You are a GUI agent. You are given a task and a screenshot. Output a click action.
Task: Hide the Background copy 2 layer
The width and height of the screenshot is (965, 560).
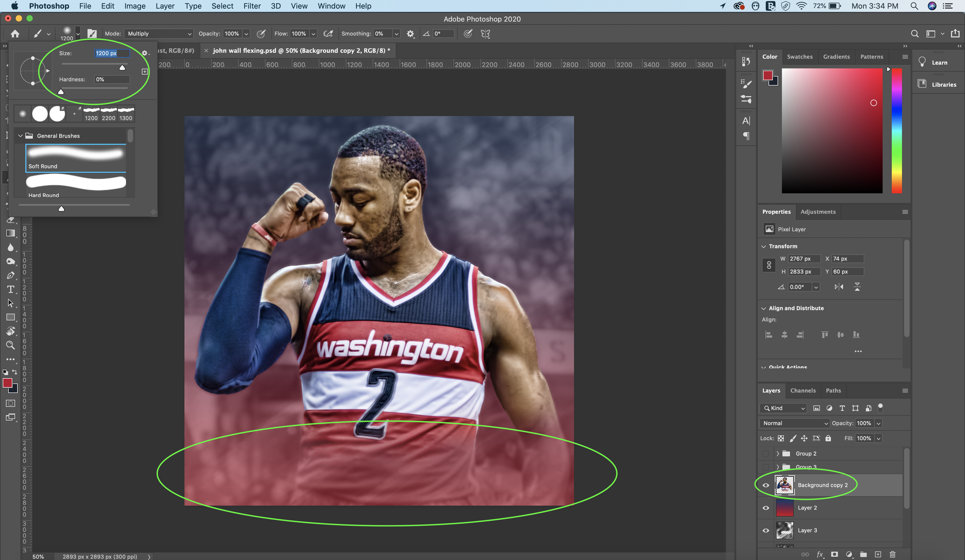[766, 485]
